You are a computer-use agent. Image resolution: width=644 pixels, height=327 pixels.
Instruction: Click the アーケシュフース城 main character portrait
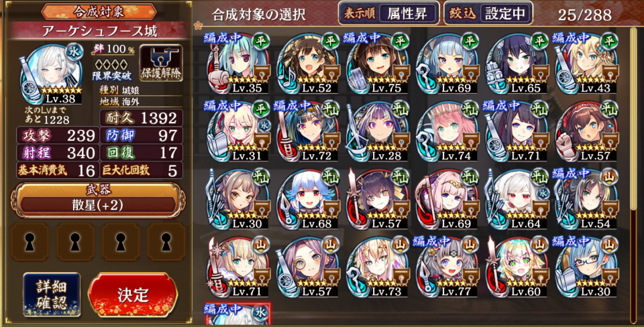51,74
